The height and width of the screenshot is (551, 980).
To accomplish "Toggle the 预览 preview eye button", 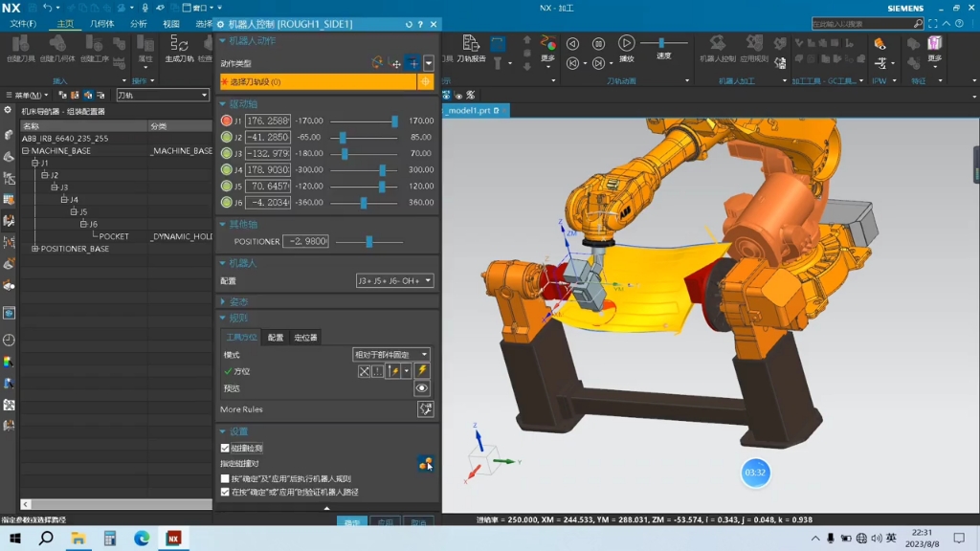I will [422, 388].
